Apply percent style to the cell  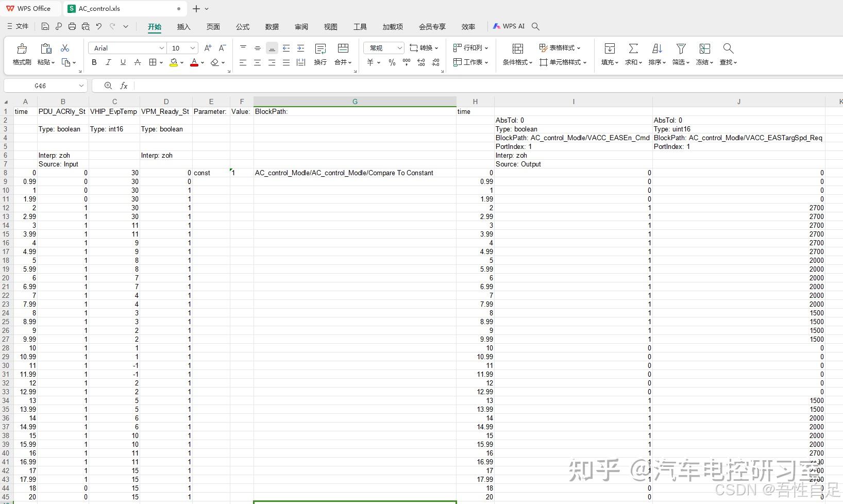[x=392, y=62]
